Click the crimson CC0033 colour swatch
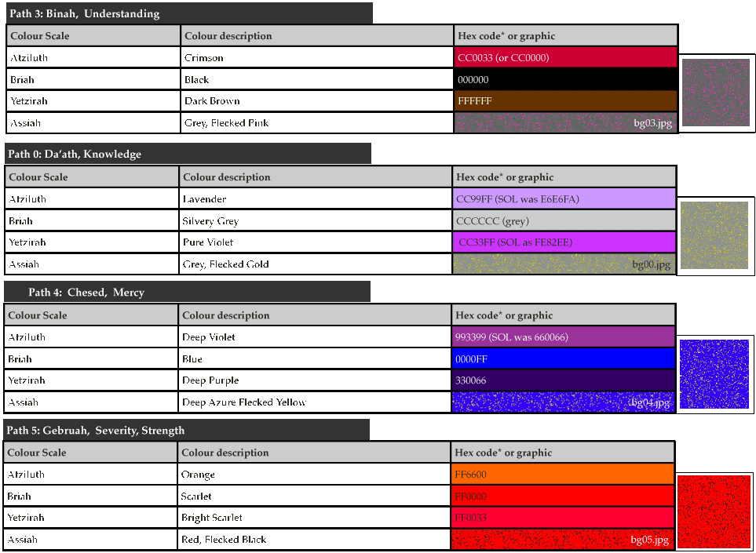756x553 pixels. coord(565,57)
